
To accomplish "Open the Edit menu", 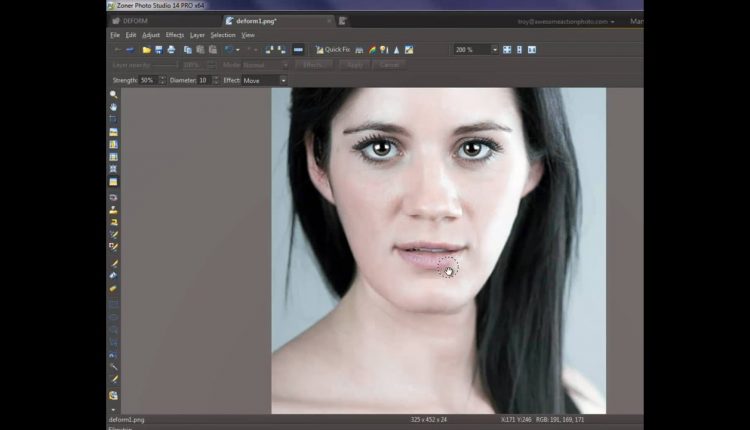I will click(131, 35).
